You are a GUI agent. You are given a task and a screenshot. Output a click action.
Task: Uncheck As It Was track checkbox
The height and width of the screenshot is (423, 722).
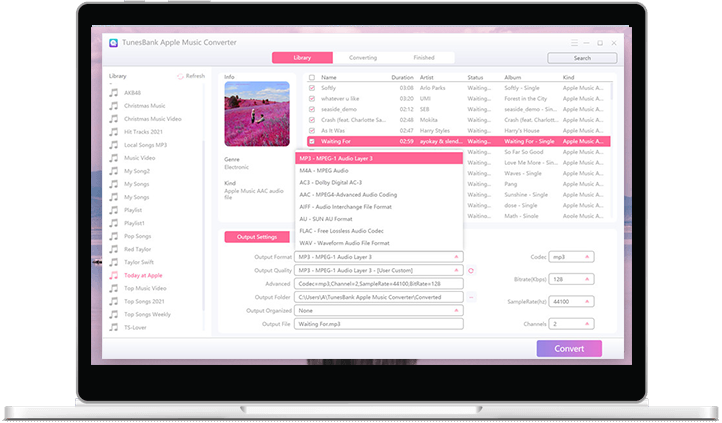[312, 131]
